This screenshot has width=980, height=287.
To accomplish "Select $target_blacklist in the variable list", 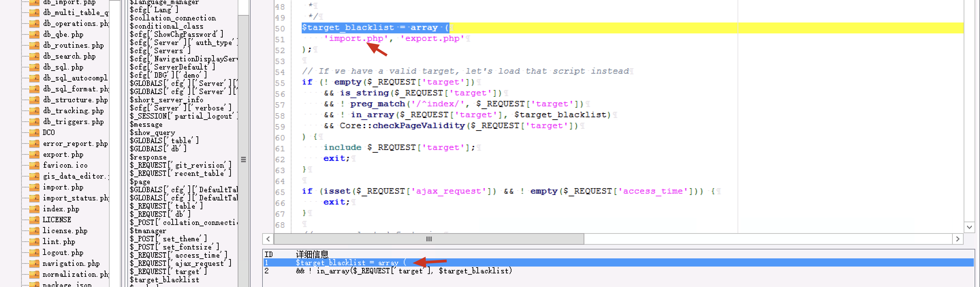I will (164, 280).
